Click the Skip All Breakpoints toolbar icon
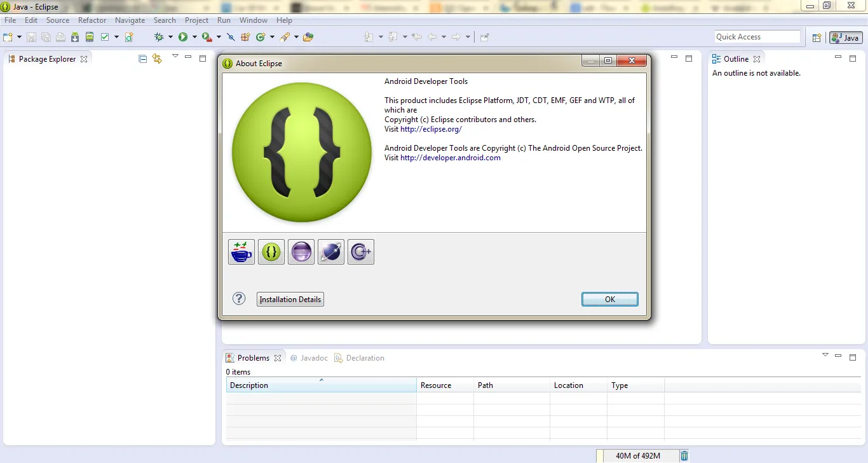This screenshot has width=868, height=463. [231, 37]
